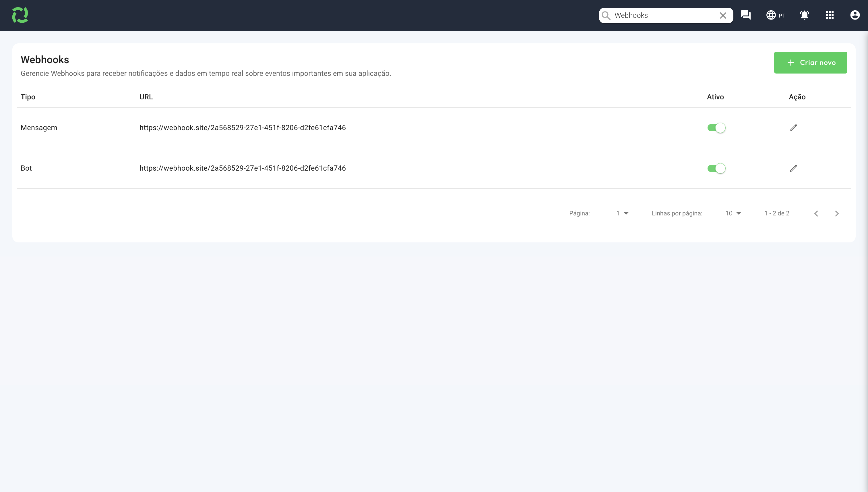Click the Ação column header
868x492 pixels.
797,97
